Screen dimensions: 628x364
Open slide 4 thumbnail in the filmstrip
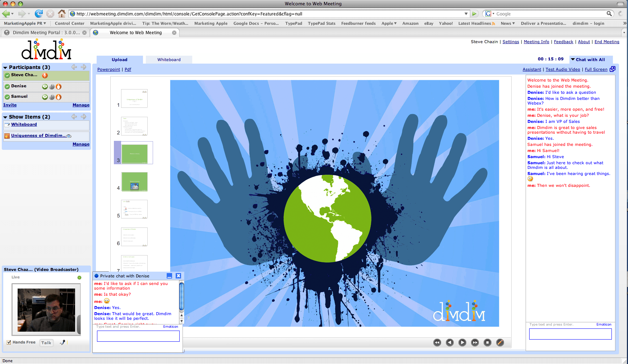(x=134, y=181)
